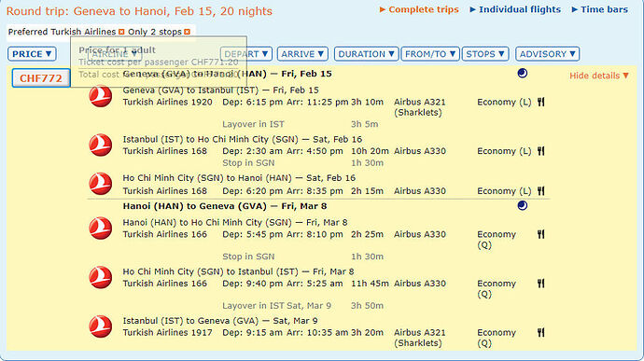Click meal icon for SGN to Istanbul flight 166
The height and width of the screenshot is (361, 644).
tap(541, 284)
